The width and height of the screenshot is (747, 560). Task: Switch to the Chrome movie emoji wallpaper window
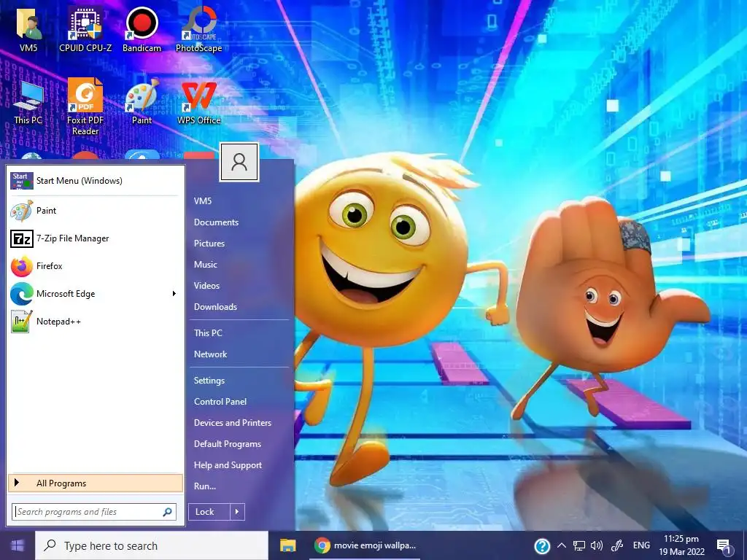click(x=365, y=545)
